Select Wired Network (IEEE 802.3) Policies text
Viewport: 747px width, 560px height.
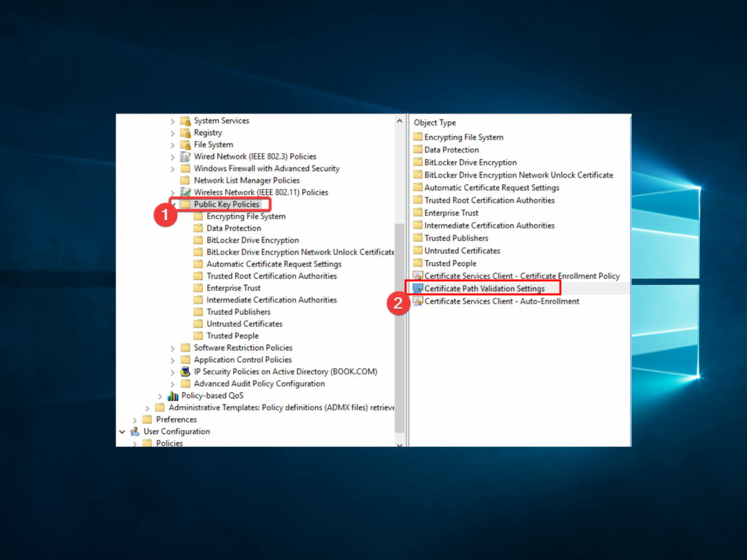(255, 156)
